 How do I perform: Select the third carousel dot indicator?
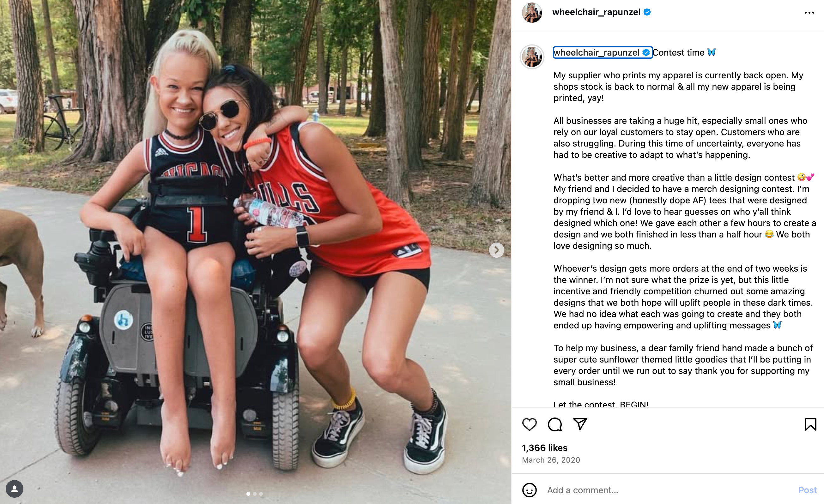pyautogui.click(x=261, y=494)
